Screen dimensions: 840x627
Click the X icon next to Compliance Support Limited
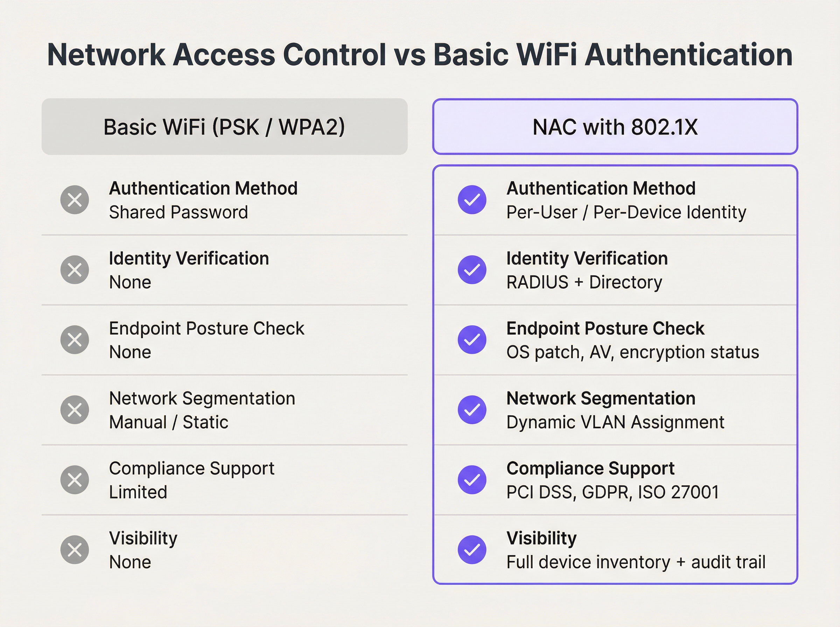pyautogui.click(x=75, y=480)
